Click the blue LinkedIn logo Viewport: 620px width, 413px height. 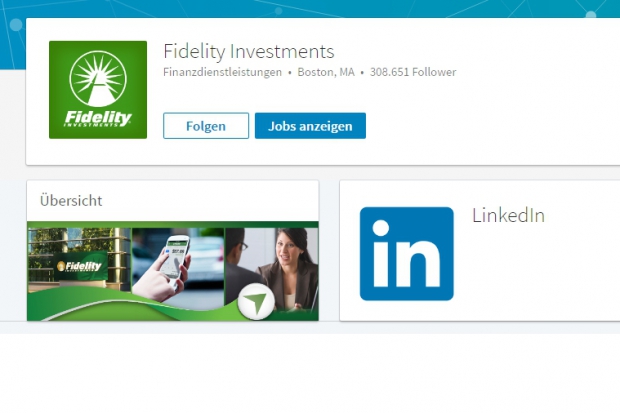406,254
